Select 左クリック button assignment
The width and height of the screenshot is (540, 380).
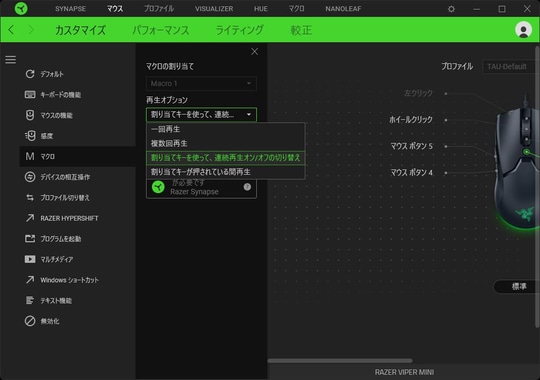(x=418, y=93)
